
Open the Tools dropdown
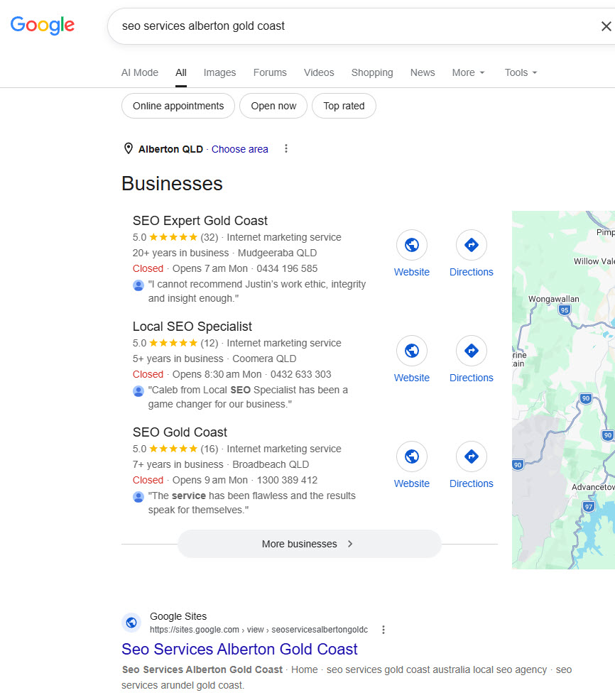click(x=521, y=72)
